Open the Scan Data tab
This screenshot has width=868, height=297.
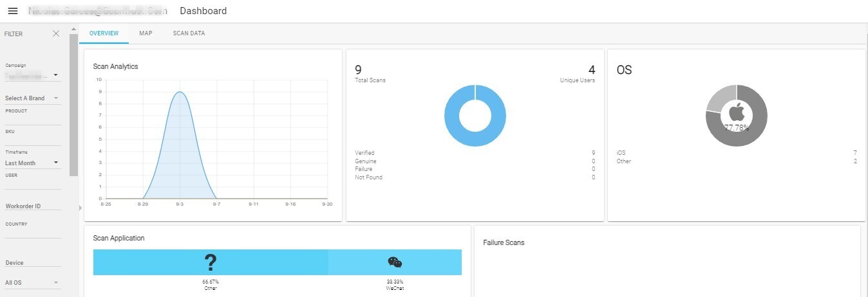[189, 33]
